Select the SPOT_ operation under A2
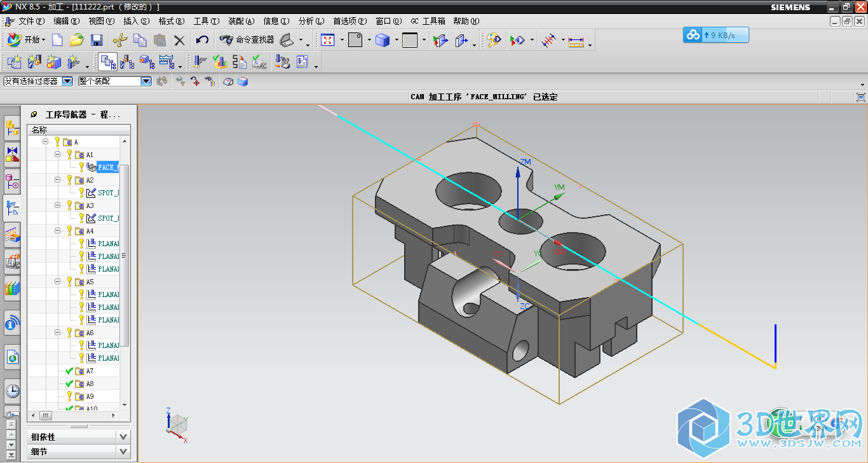The height and width of the screenshot is (463, 868). click(x=107, y=193)
